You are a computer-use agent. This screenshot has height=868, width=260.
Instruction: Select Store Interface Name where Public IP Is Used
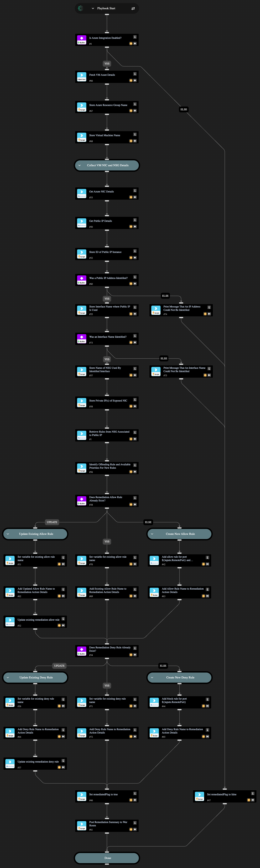pyautogui.click(x=107, y=310)
